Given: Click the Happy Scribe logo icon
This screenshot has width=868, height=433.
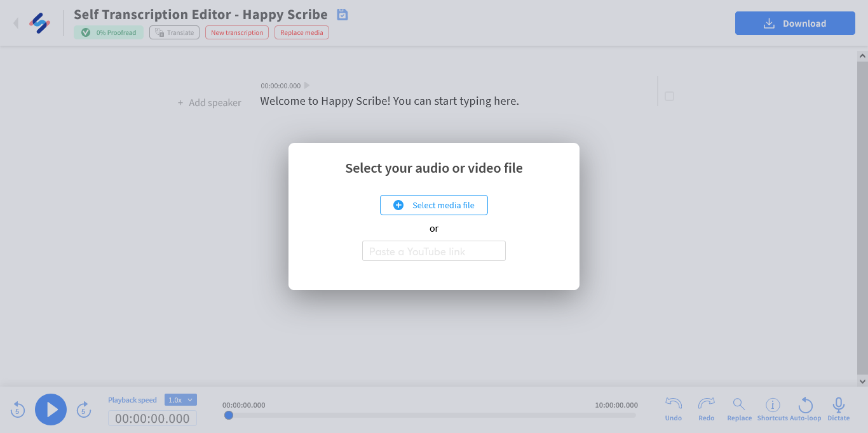Looking at the screenshot, I should (x=39, y=23).
